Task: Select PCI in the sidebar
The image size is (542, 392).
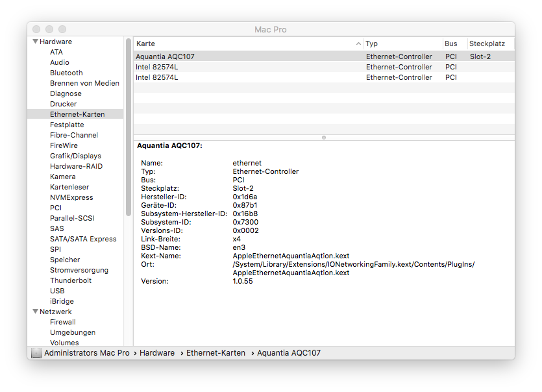Action: [56, 208]
